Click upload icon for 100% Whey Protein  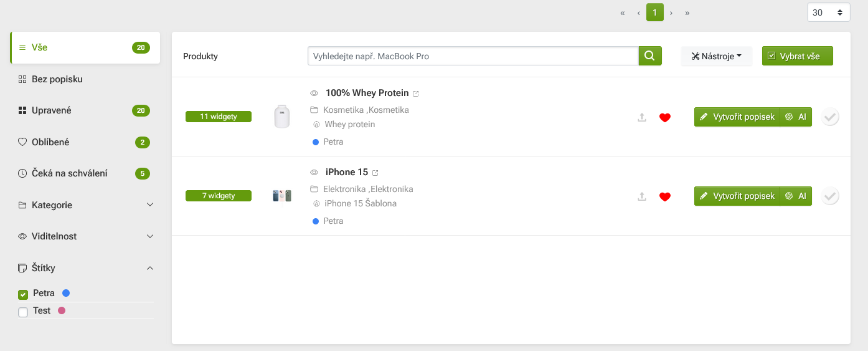coord(642,117)
